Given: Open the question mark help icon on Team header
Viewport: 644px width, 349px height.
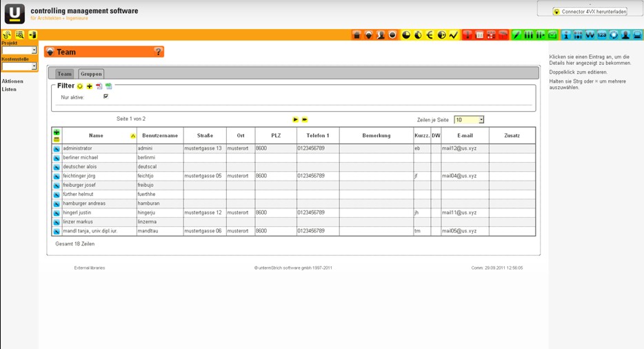Looking at the screenshot, I should click(158, 52).
